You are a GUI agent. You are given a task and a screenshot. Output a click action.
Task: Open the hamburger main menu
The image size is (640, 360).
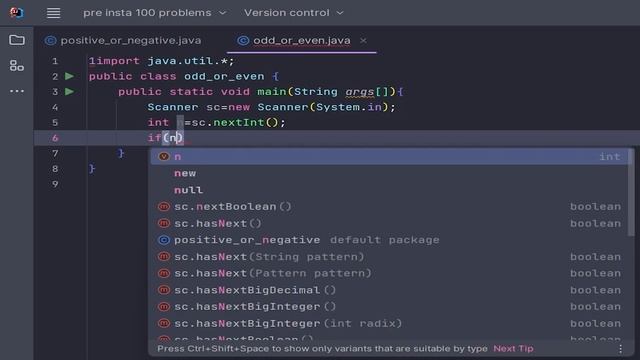point(53,13)
